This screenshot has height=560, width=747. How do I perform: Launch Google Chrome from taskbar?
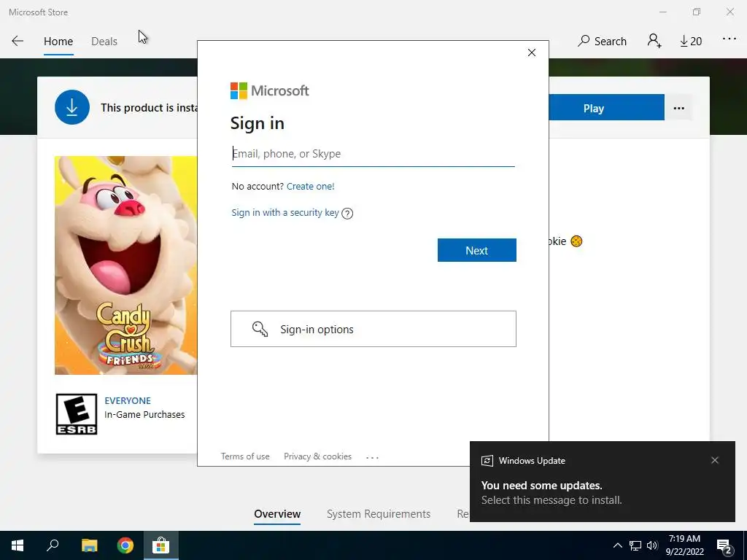(125, 545)
